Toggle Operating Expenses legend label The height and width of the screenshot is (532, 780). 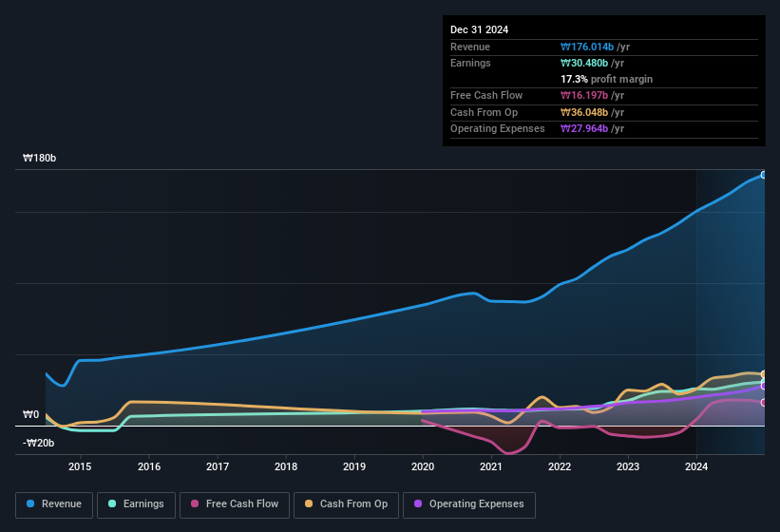(476, 503)
